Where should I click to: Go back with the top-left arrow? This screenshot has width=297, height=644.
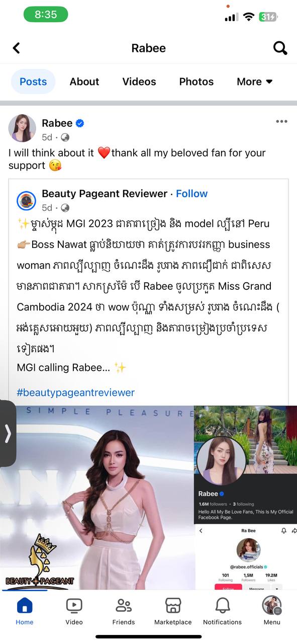[16, 48]
